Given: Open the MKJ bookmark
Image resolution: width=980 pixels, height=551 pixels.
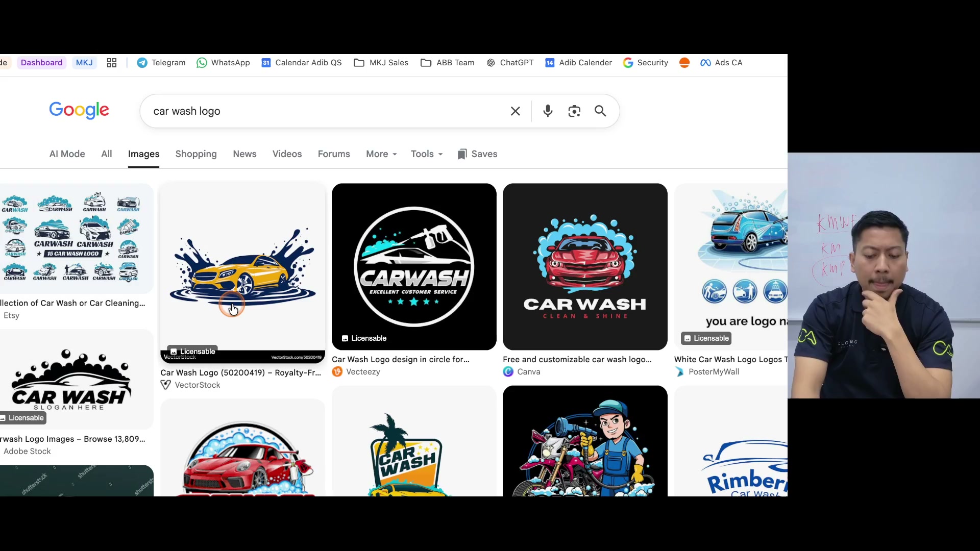Looking at the screenshot, I should pos(84,63).
